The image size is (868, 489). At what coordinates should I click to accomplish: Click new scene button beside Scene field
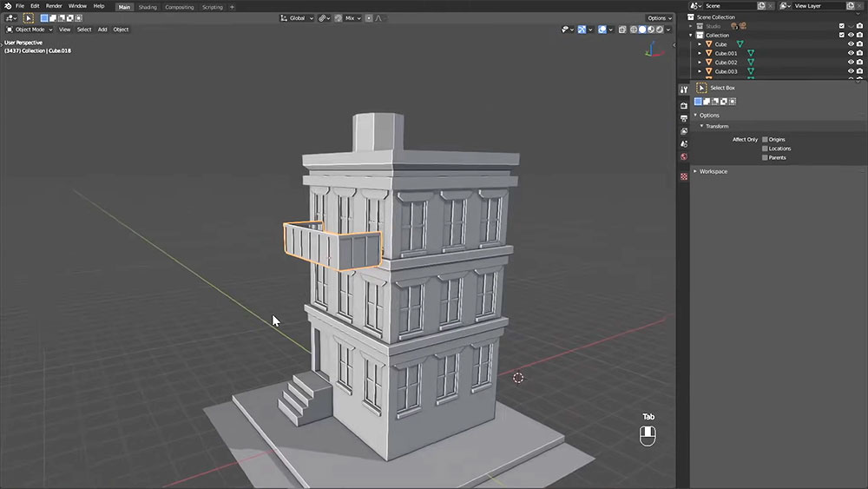pos(762,5)
